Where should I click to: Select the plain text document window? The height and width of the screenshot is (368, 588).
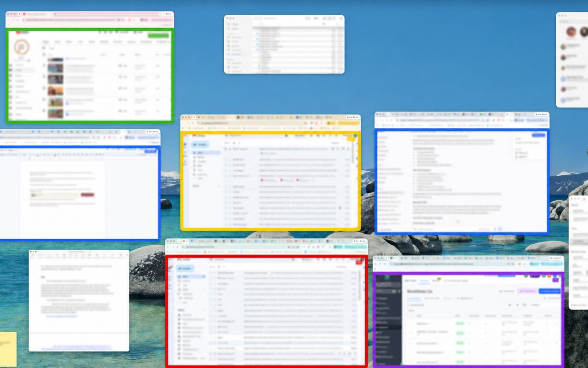[79, 301]
